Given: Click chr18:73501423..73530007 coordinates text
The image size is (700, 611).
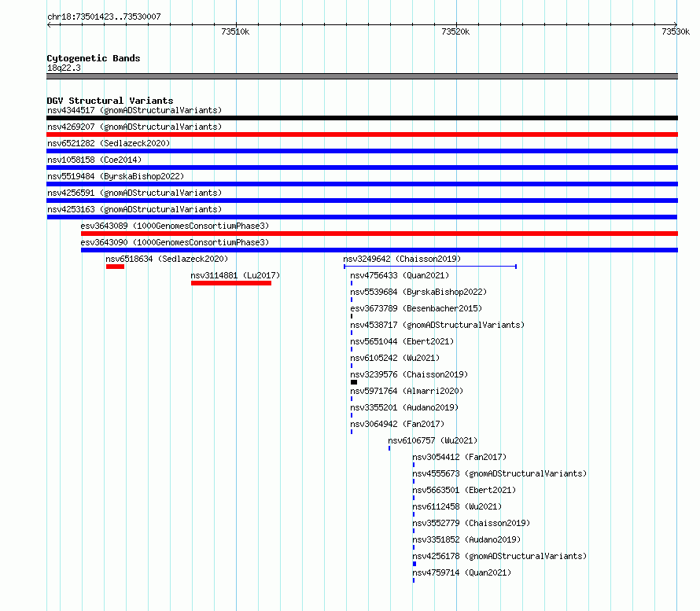Looking at the screenshot, I should click(104, 17).
